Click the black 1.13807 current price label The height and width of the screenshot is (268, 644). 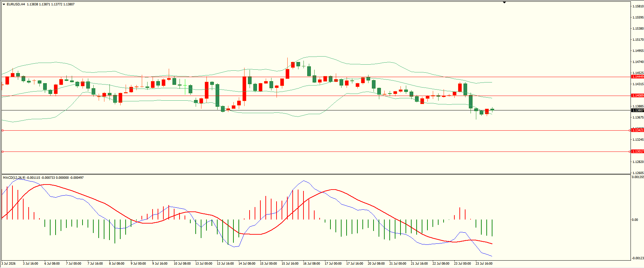tap(637, 110)
